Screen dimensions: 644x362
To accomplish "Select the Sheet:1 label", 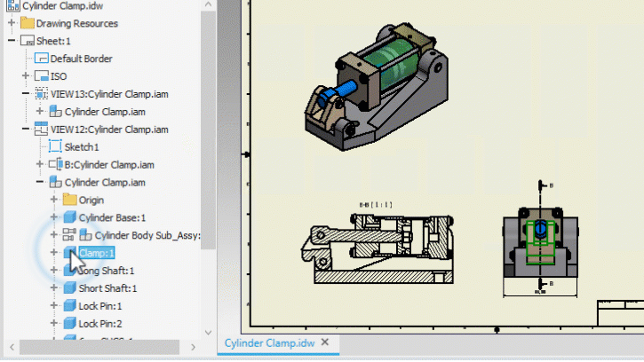I will (53, 41).
